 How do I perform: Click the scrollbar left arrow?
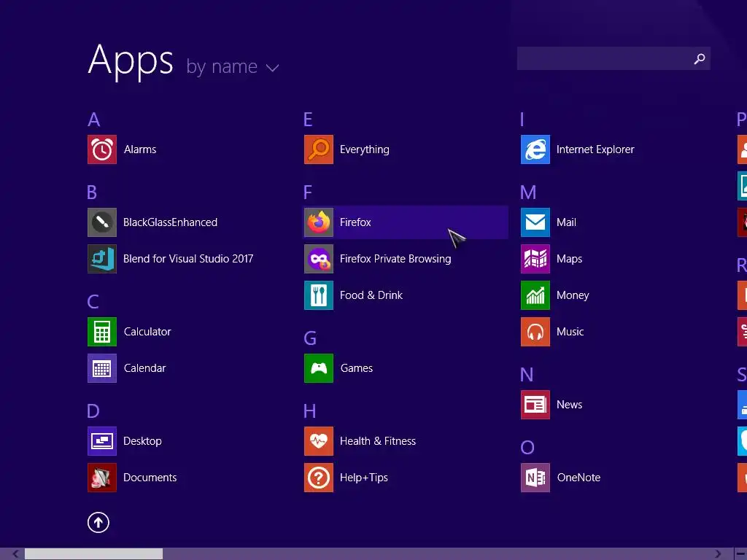pos(15,554)
